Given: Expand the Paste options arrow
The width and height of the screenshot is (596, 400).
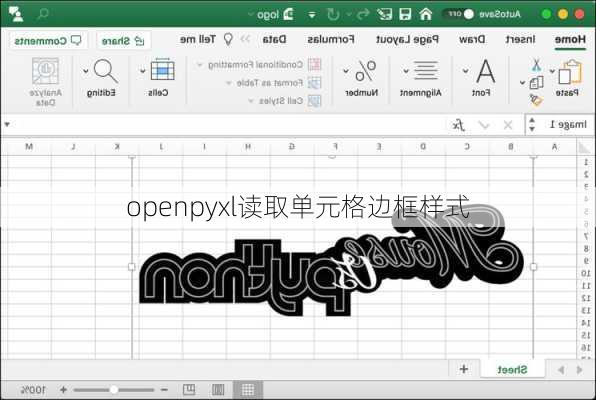Looking at the screenshot, I should pos(552,71).
